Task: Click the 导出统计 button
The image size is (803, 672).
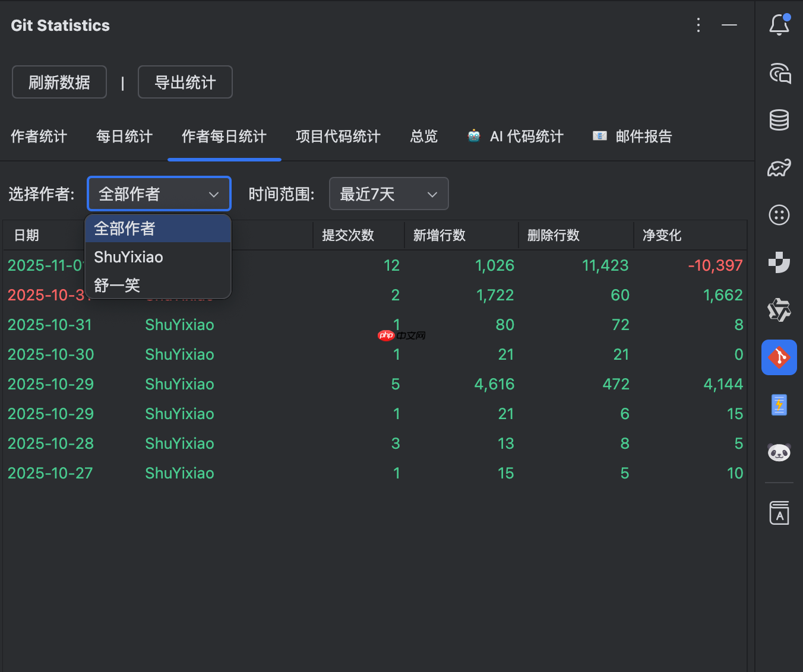Action: click(185, 82)
